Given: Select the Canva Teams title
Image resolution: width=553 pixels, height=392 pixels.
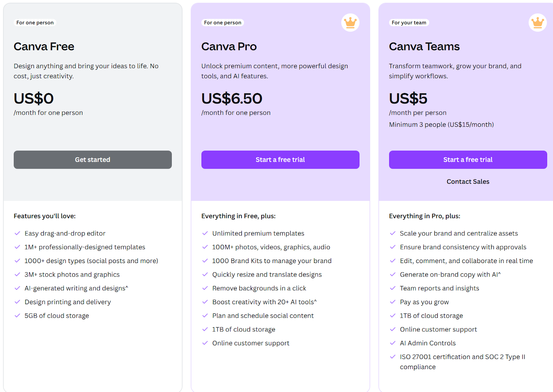Looking at the screenshot, I should [424, 46].
